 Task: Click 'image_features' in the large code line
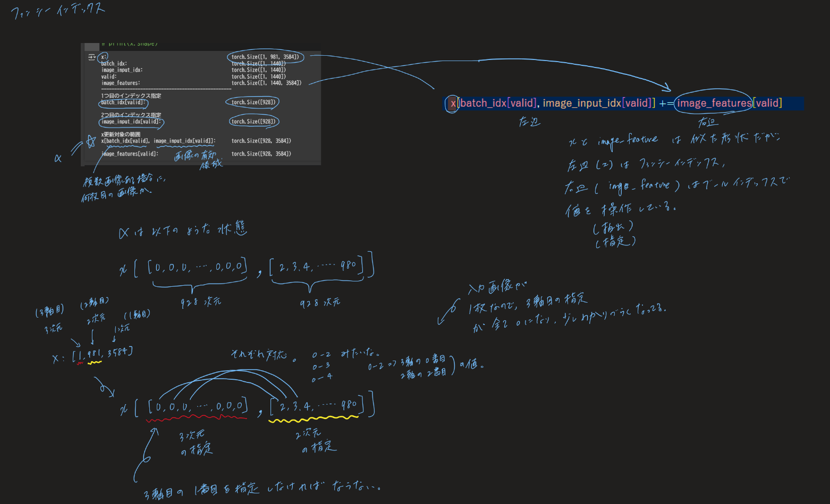715,103
